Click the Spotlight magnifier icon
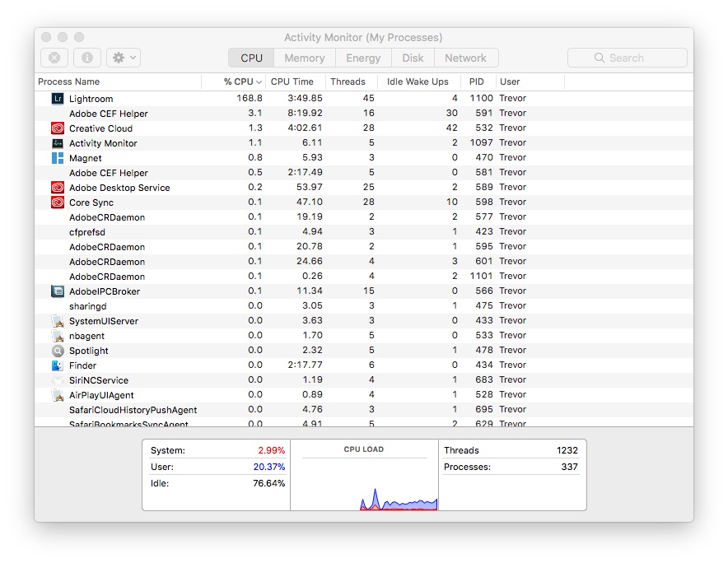Screen dimensions: 728x563 (58, 351)
